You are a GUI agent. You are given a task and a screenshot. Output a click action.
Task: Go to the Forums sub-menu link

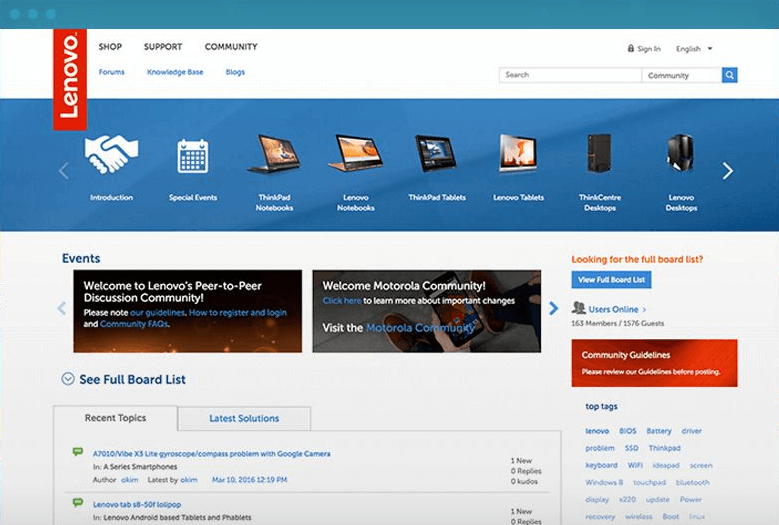click(111, 72)
